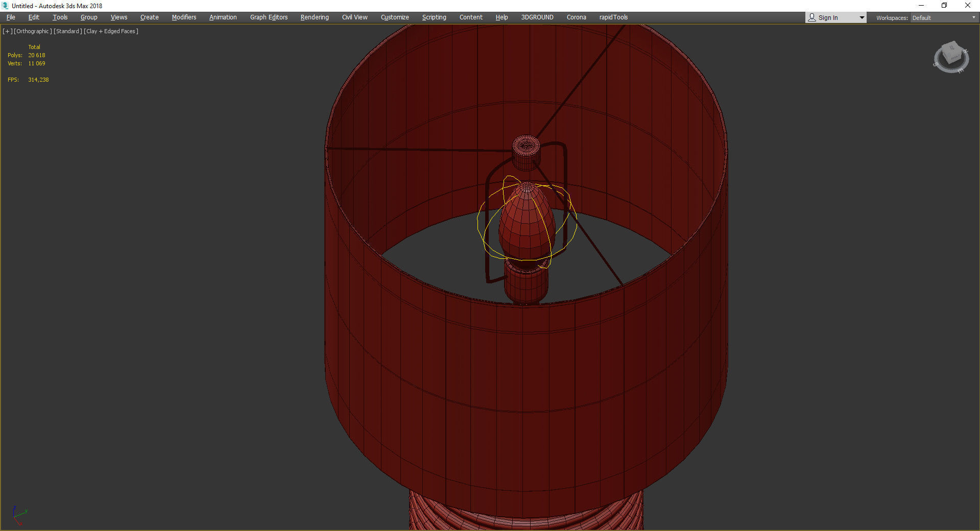Open the Content menu
The image size is (980, 531).
471,17
